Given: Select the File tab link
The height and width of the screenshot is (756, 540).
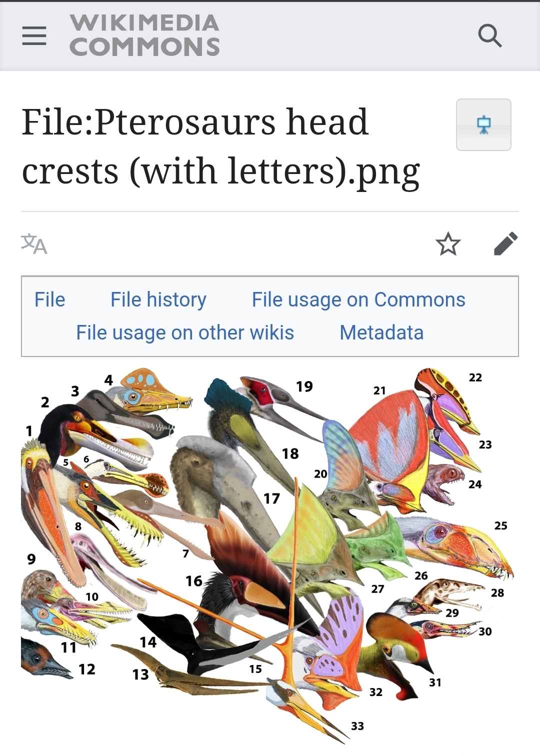Looking at the screenshot, I should 49,299.
